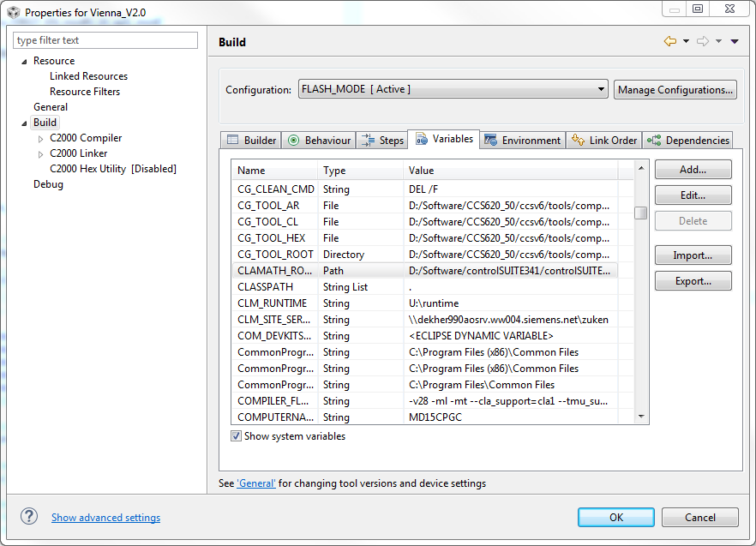
Task: Collapse the Resource tree node
Action: pyautogui.click(x=24, y=62)
